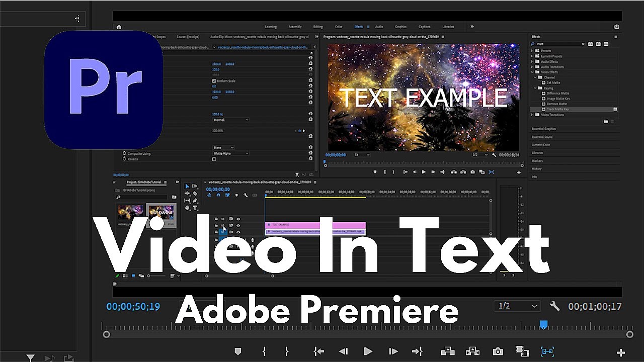The width and height of the screenshot is (644, 362).
Task: Select the Razor tool in tools panel
Action: [195, 194]
